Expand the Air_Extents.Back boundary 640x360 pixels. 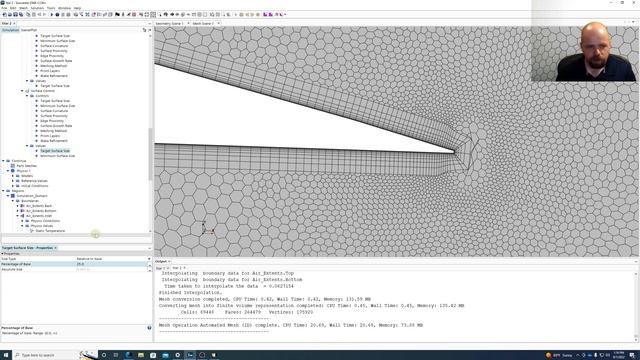click(x=18, y=206)
